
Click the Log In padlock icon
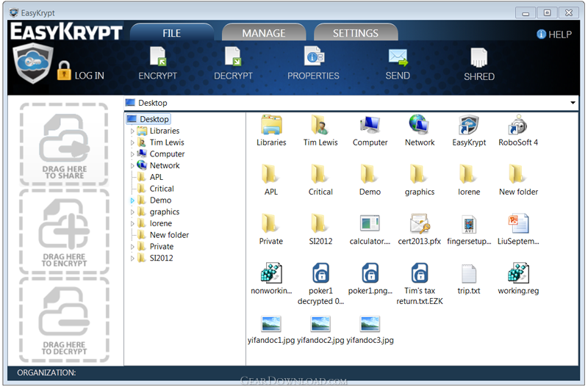click(64, 70)
